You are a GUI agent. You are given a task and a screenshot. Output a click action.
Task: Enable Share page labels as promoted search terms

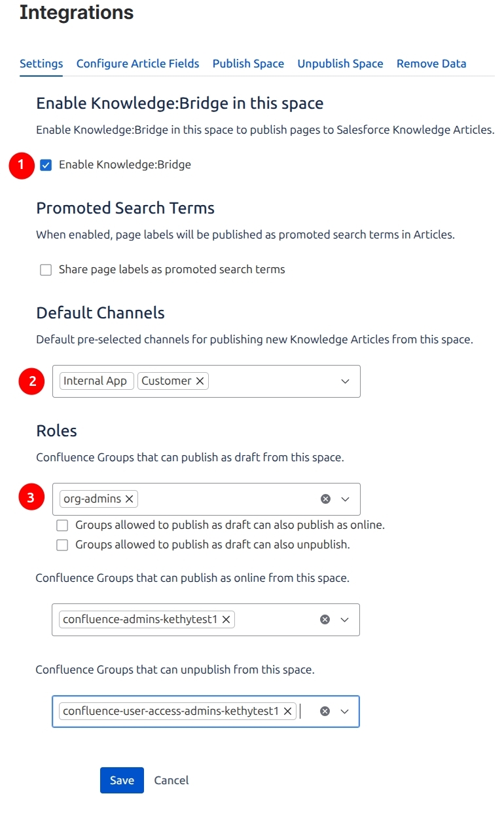tap(46, 270)
